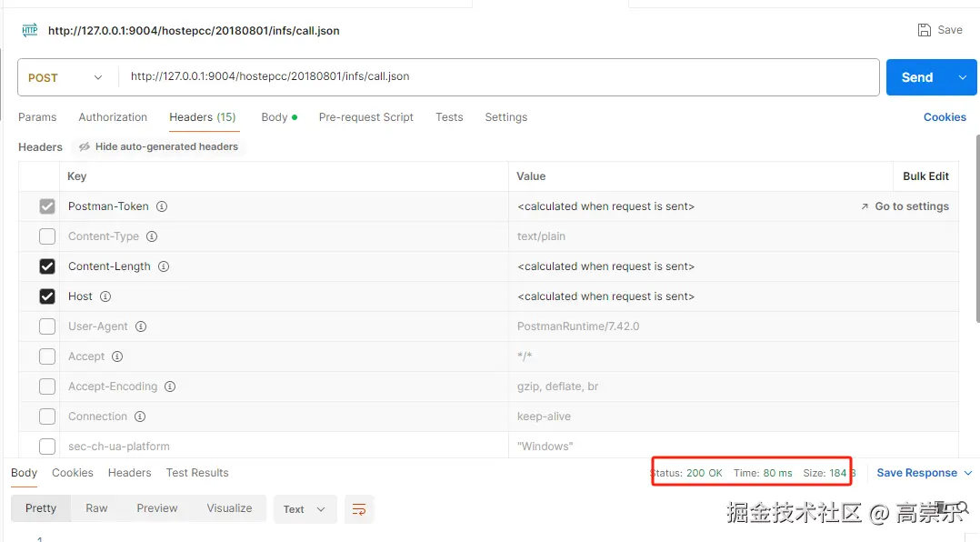
Task: Click info icon beside Content-Type
Action: coord(152,236)
